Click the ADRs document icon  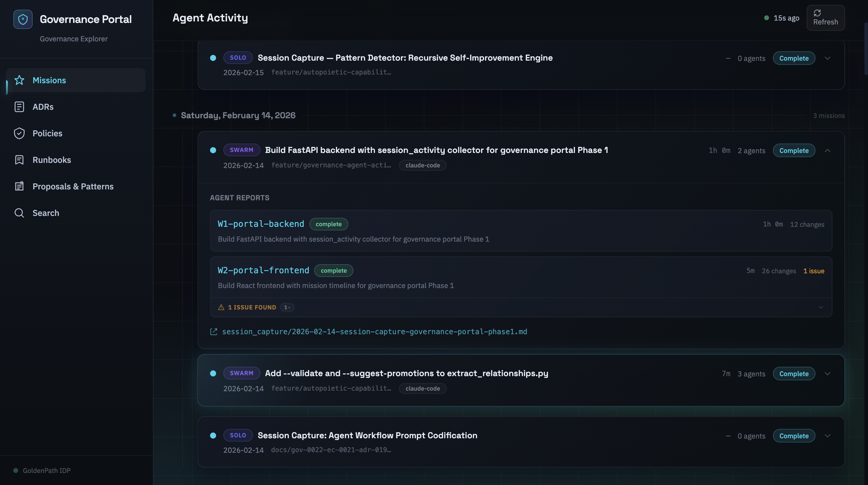(x=19, y=106)
